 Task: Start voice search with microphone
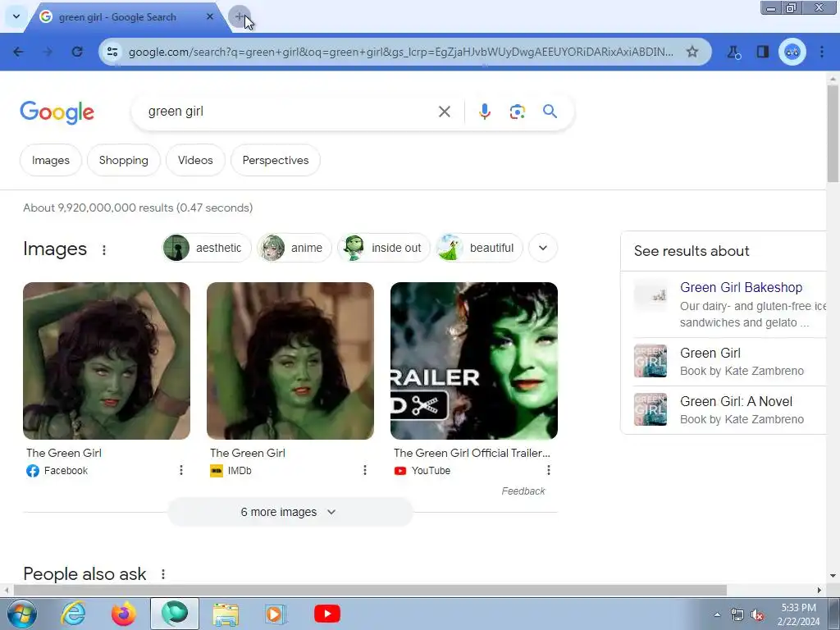coord(484,112)
